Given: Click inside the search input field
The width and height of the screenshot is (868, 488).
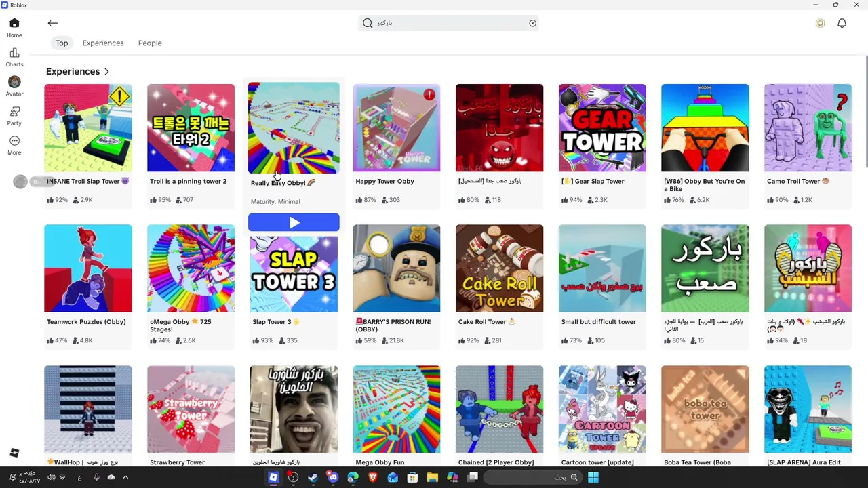Looking at the screenshot, I should pos(450,23).
